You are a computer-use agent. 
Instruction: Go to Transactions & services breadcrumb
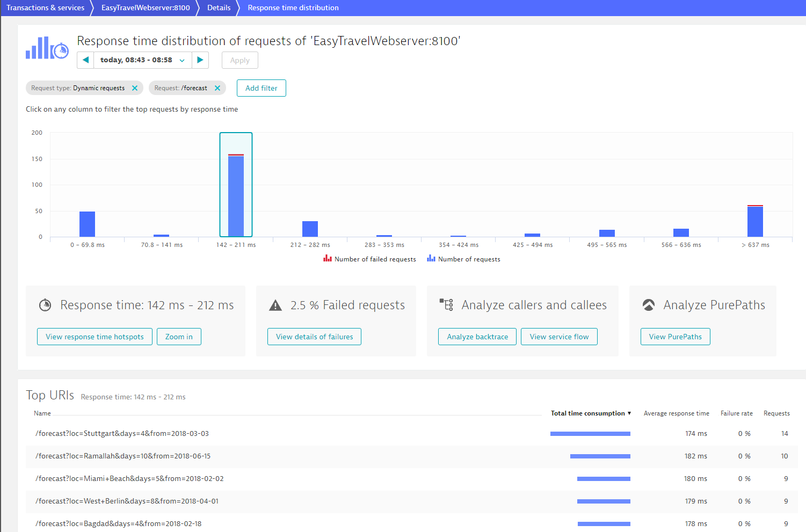click(x=46, y=8)
